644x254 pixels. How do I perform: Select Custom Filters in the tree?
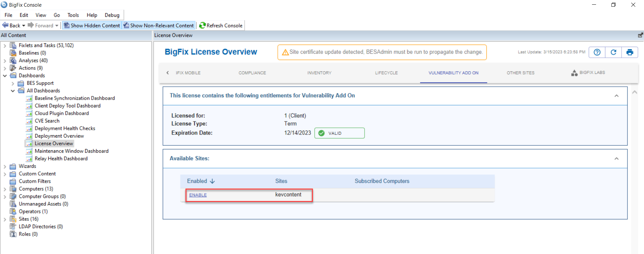tap(35, 181)
